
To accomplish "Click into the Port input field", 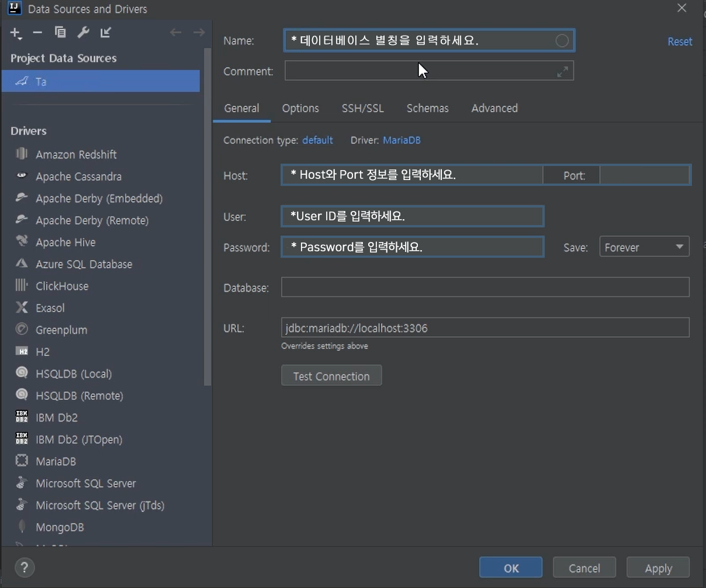I will [645, 175].
